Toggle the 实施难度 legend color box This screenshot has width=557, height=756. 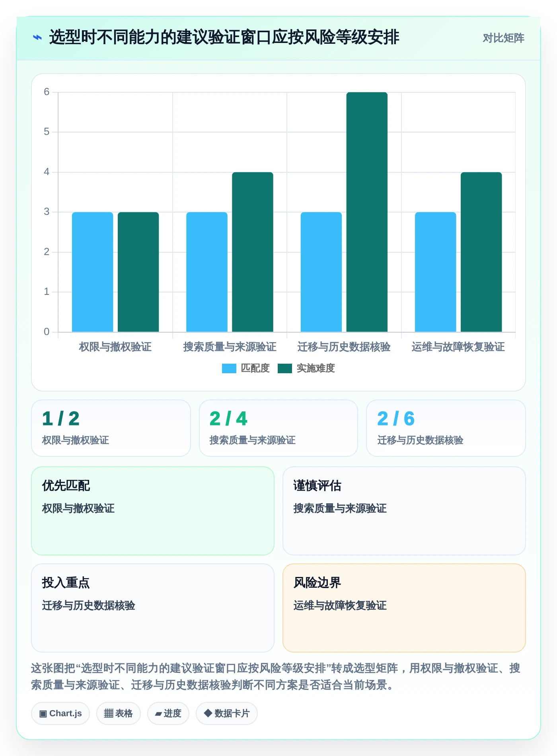(285, 368)
